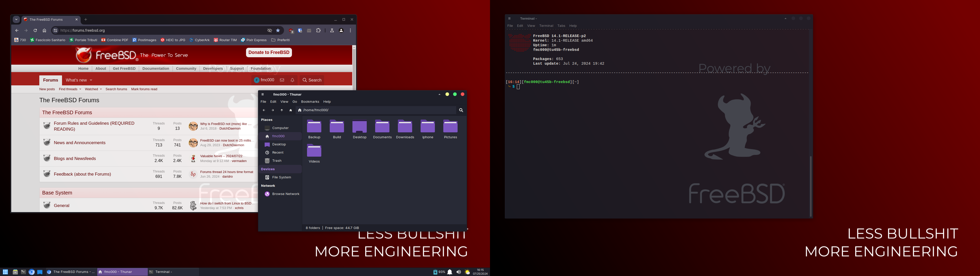
Task: Open the Preferiti bookmarks folder
Action: tap(280, 40)
